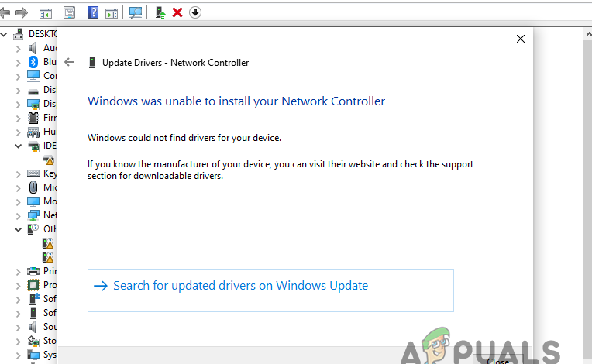The width and height of the screenshot is (592, 364).
Task: Click the Show/Hide Action Pane toolbar icon
Action: tap(112, 12)
